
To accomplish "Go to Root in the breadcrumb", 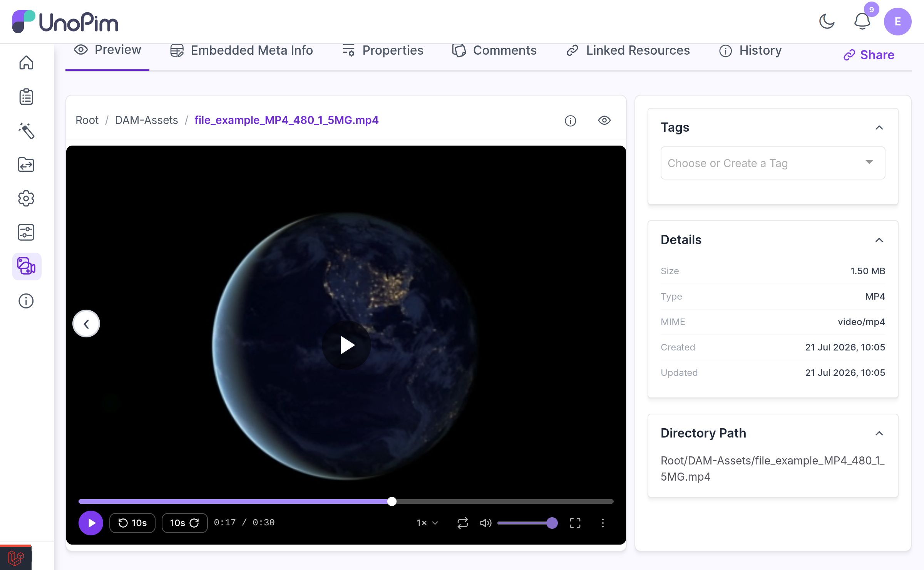I will (87, 120).
